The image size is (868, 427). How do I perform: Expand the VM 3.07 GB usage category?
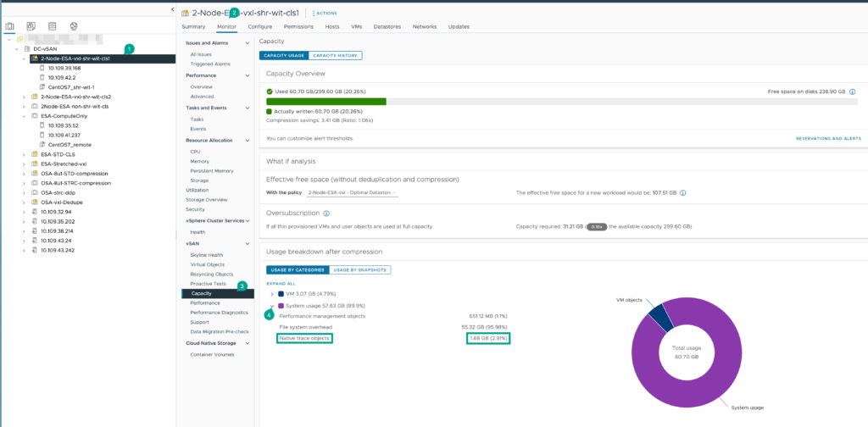point(272,294)
